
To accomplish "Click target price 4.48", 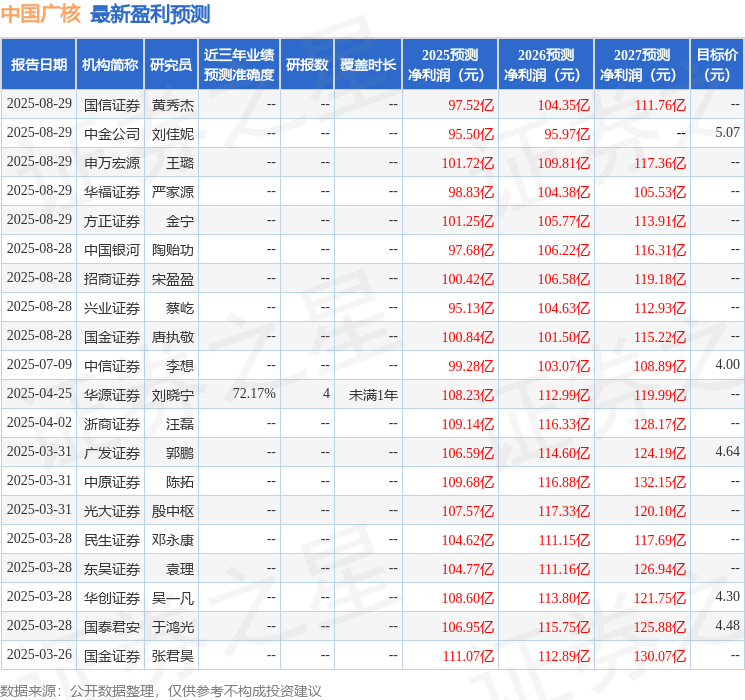I will (x=727, y=625).
